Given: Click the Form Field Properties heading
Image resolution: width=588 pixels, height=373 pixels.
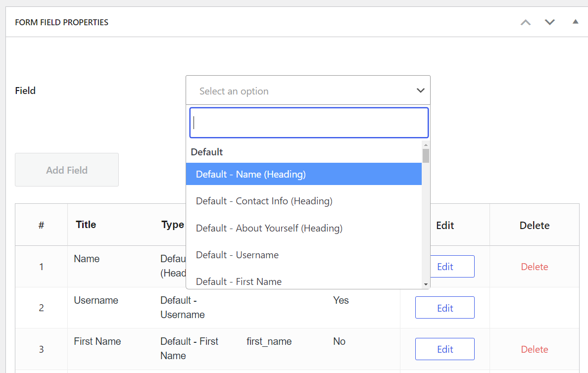Looking at the screenshot, I should [x=61, y=22].
